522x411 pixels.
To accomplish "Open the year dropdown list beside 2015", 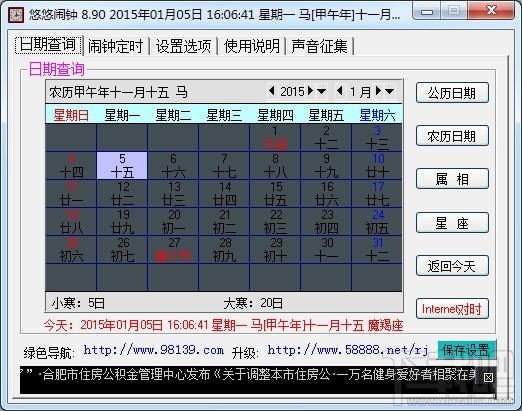I will tap(321, 91).
